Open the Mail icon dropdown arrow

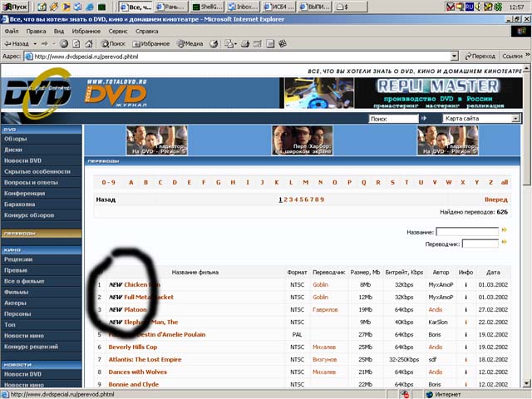click(x=235, y=43)
